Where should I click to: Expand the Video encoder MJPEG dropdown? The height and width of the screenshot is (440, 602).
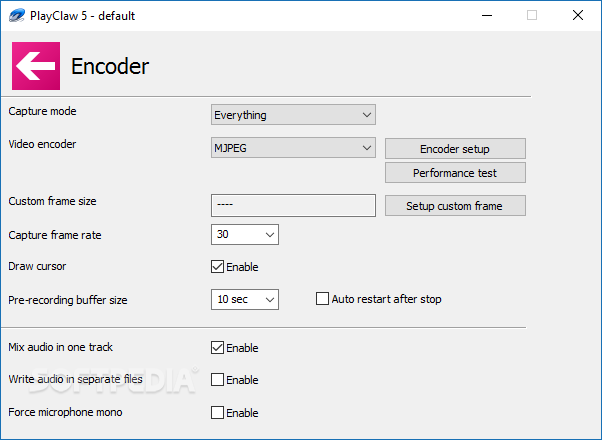coord(293,148)
